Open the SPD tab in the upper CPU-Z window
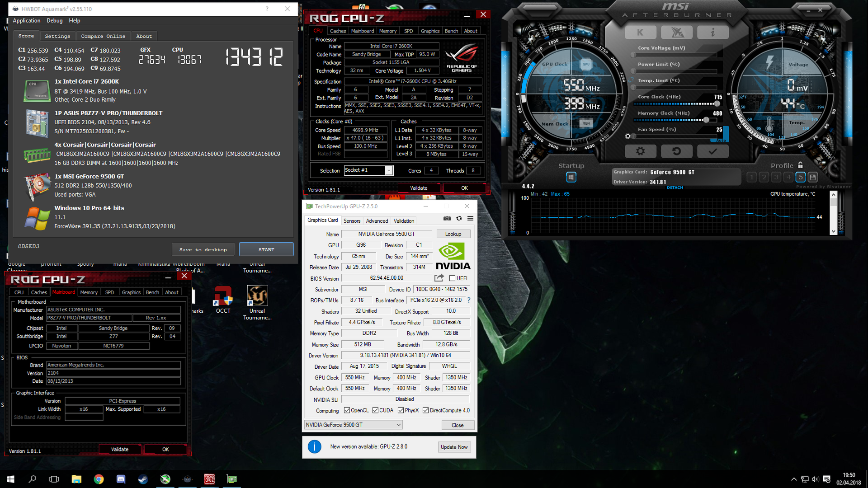The width and height of the screenshot is (868, 488). (x=408, y=31)
